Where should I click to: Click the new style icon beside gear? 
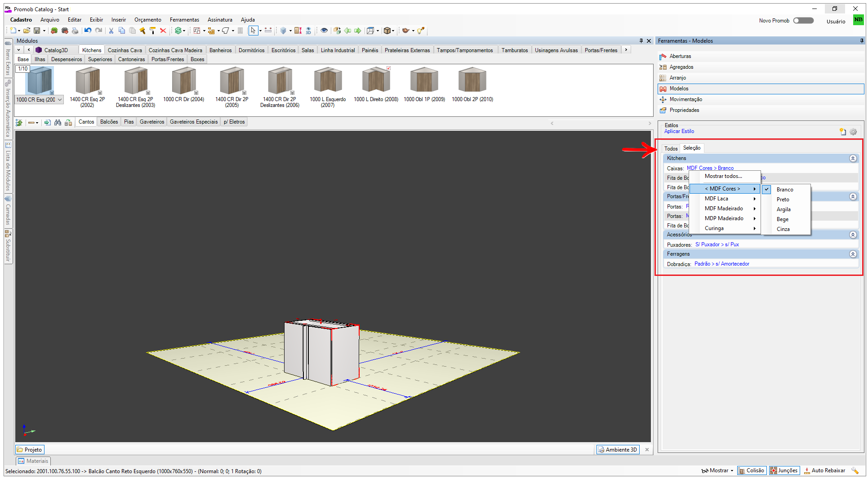coord(842,132)
